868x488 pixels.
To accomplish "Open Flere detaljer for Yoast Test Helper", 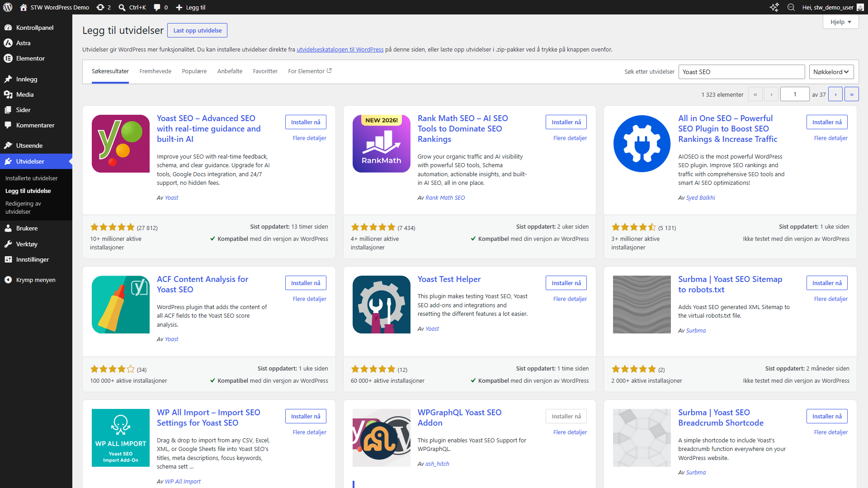I will (570, 299).
